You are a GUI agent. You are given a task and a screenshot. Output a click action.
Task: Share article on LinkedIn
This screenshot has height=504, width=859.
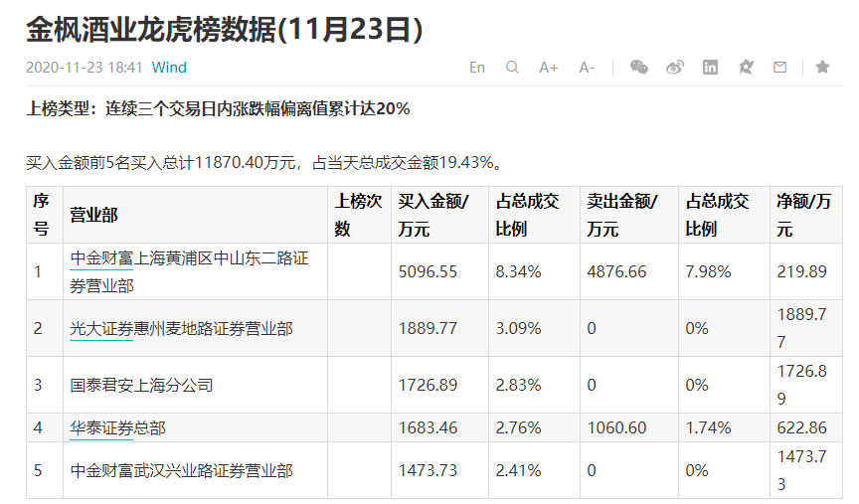tap(710, 68)
